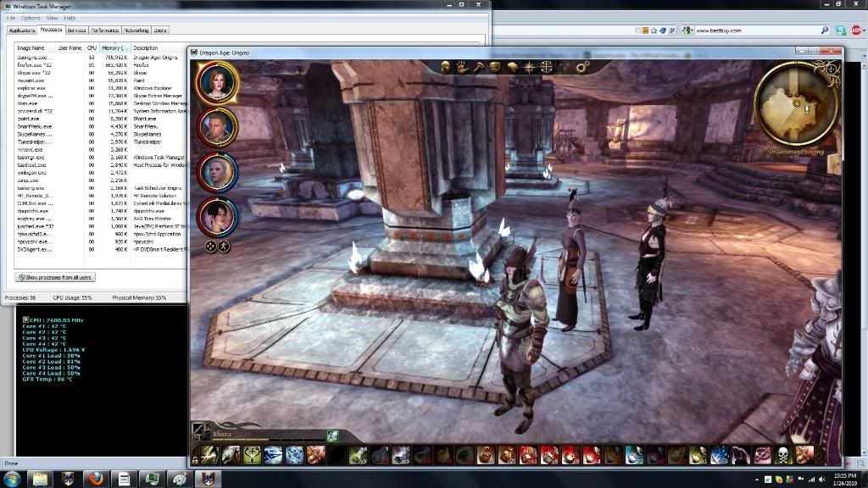Screen dimensions: 868x488
Task: Select the second party member portrait
Action: click(x=217, y=126)
